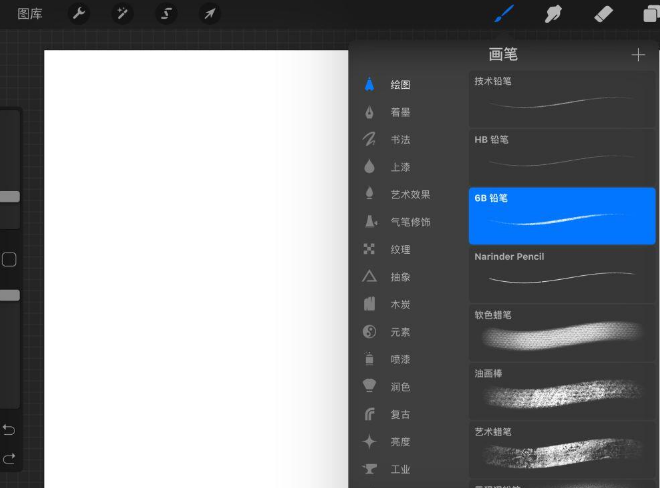Click the 书法 calligraphy category icon

click(369, 139)
